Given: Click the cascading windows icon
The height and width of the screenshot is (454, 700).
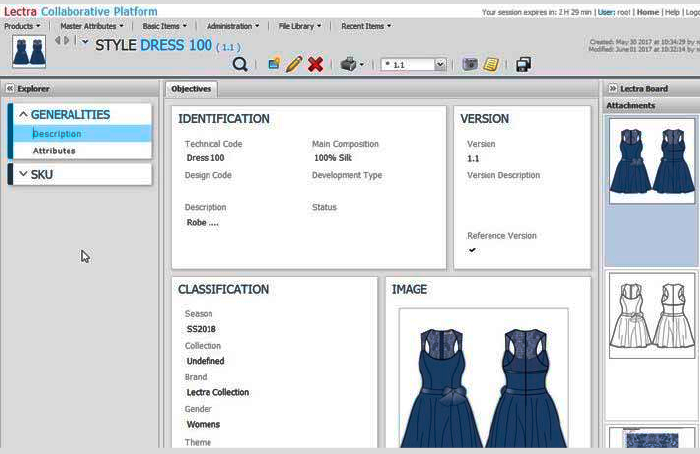Looking at the screenshot, I should tap(523, 65).
